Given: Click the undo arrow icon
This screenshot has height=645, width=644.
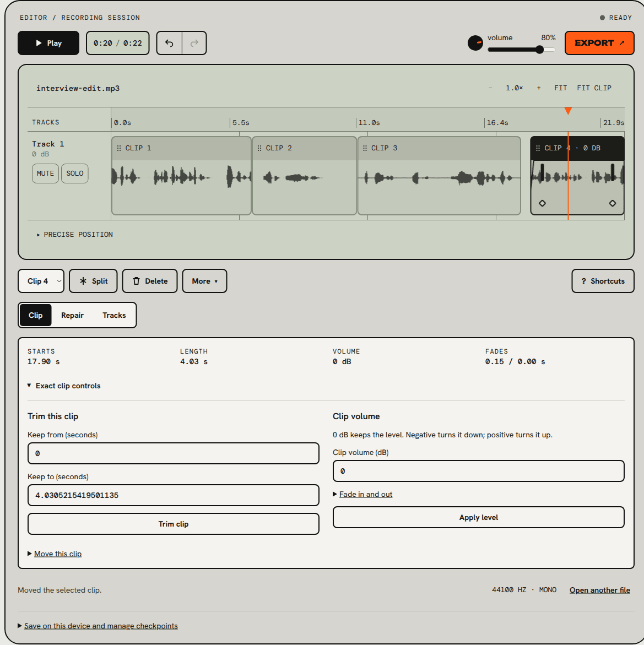Looking at the screenshot, I should click(x=169, y=43).
